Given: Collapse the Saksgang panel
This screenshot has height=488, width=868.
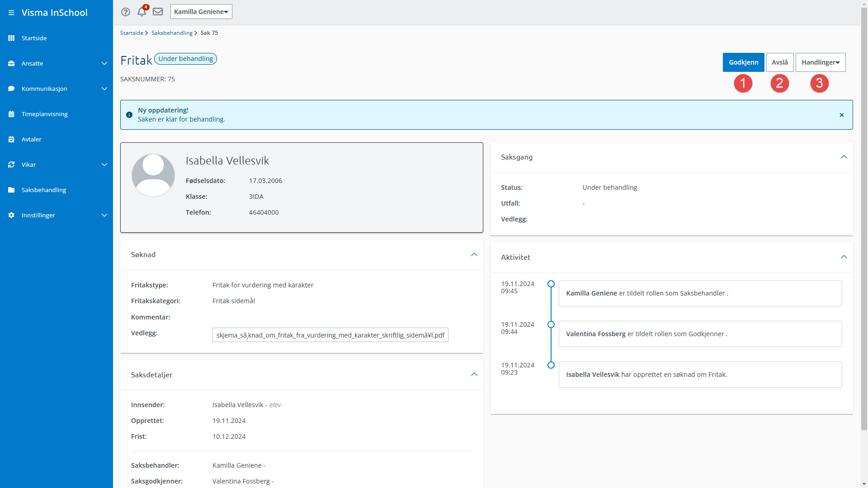Looking at the screenshot, I should (x=844, y=157).
